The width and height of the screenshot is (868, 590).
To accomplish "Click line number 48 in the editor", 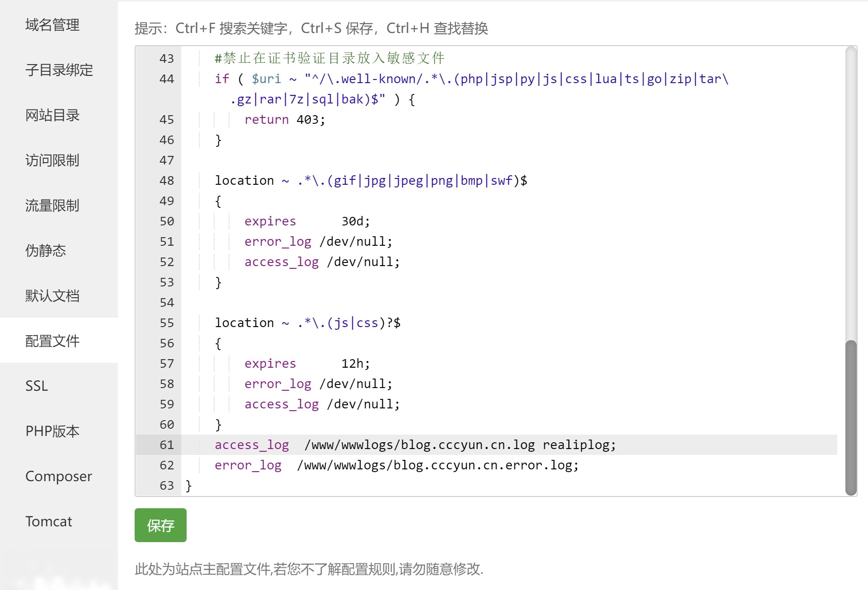I will pyautogui.click(x=166, y=180).
